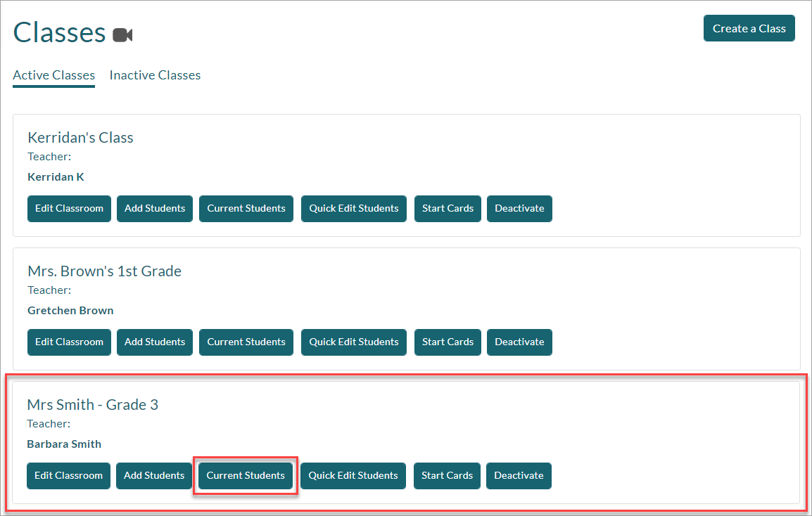Click the Kerridan's Class title link
Image resolution: width=812 pixels, height=516 pixels.
(80, 138)
